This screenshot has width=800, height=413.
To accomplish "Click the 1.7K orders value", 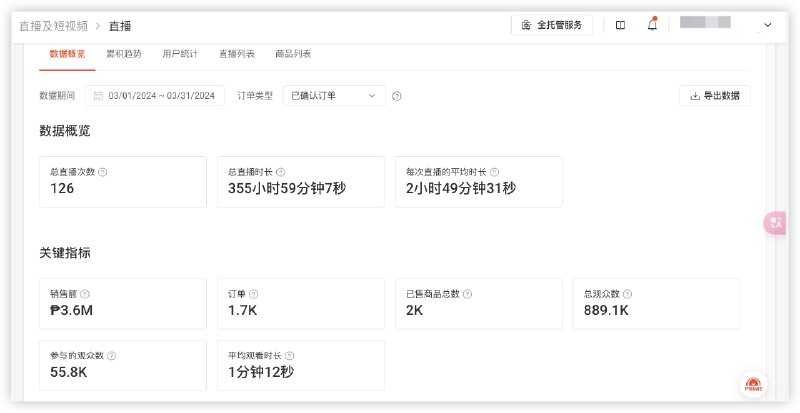I will (242, 310).
